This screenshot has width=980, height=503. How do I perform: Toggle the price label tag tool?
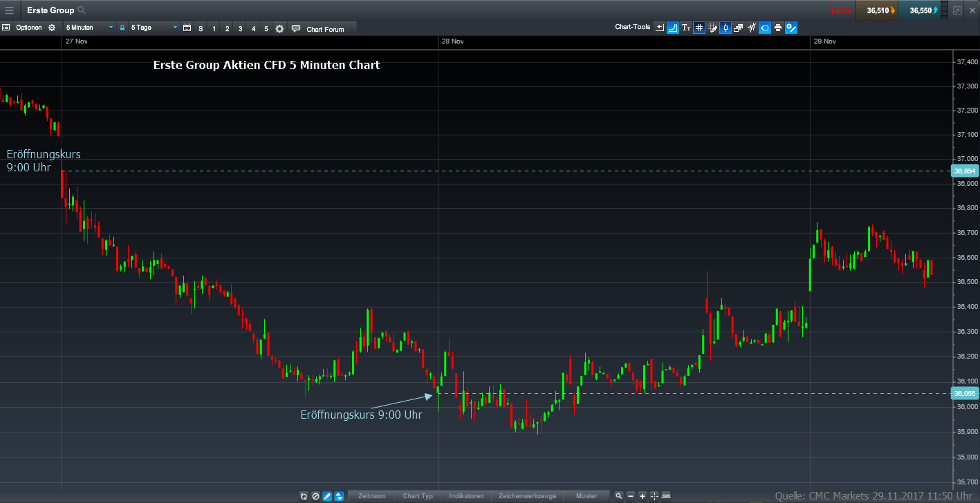click(x=765, y=28)
